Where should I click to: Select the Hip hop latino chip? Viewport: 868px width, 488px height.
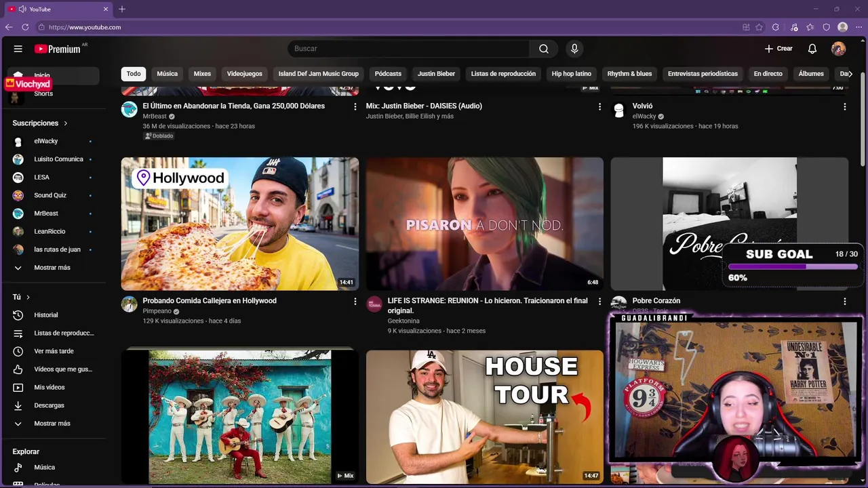pyautogui.click(x=572, y=74)
